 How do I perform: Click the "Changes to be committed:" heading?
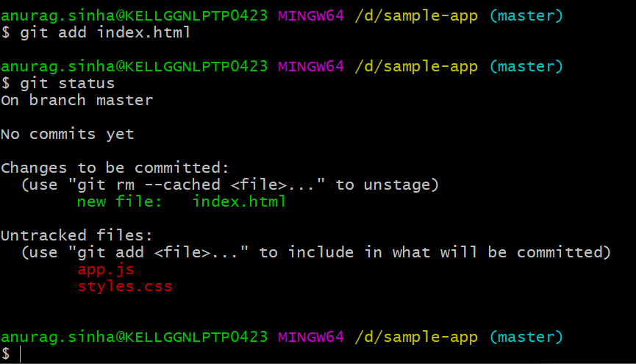tap(115, 168)
